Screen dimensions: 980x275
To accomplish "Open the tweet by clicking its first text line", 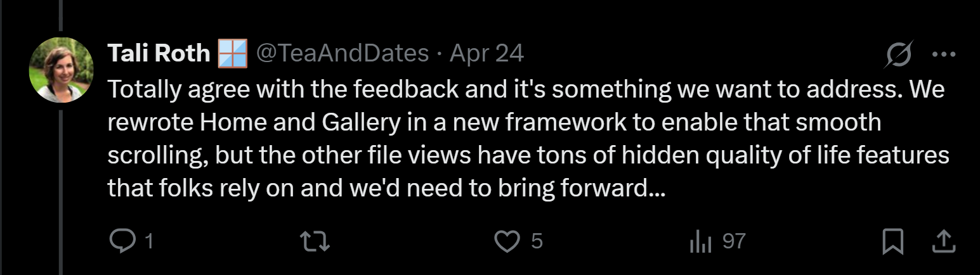I will 525,89.
